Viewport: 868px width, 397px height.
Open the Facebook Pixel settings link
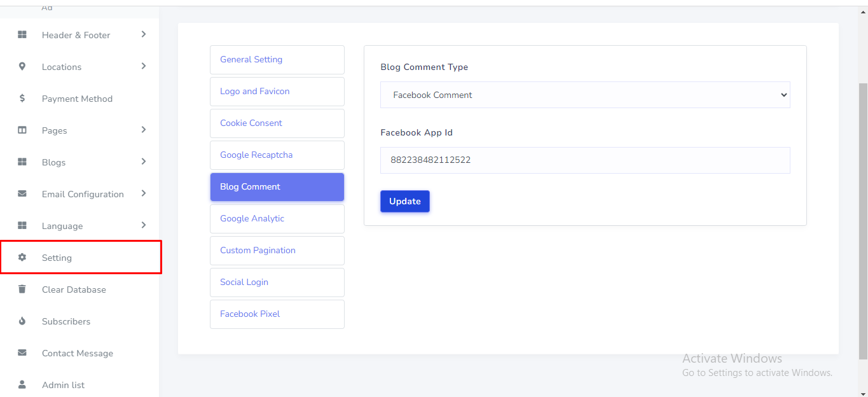pyautogui.click(x=277, y=314)
